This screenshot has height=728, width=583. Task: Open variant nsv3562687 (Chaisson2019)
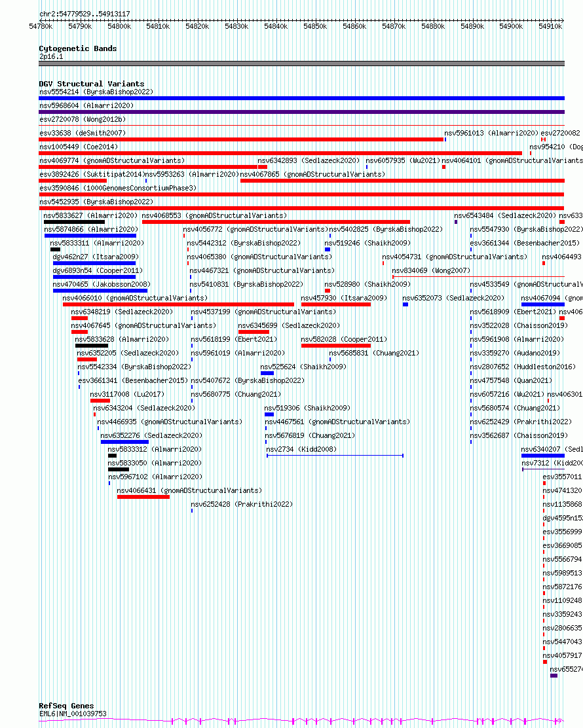point(518,435)
